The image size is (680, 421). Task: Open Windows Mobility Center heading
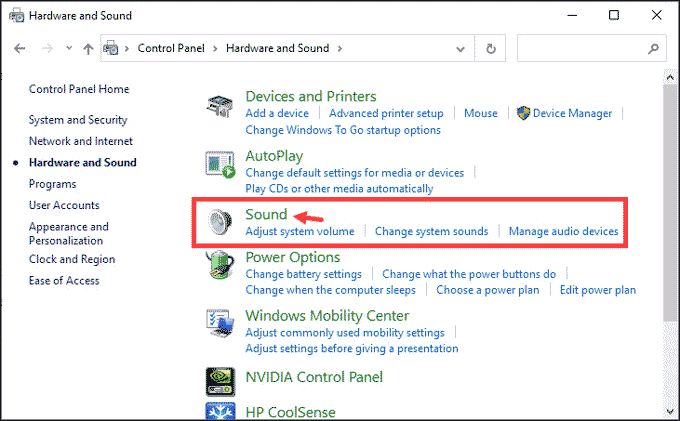tap(327, 316)
